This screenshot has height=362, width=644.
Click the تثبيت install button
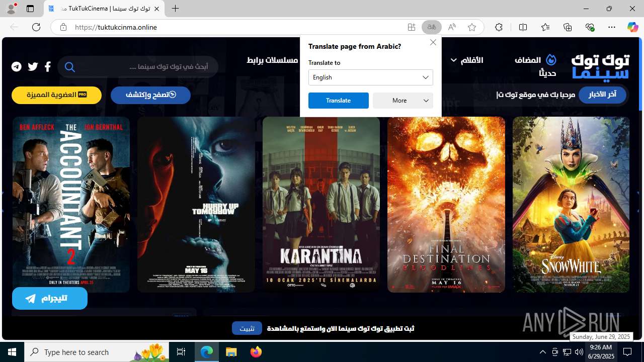[247, 328]
